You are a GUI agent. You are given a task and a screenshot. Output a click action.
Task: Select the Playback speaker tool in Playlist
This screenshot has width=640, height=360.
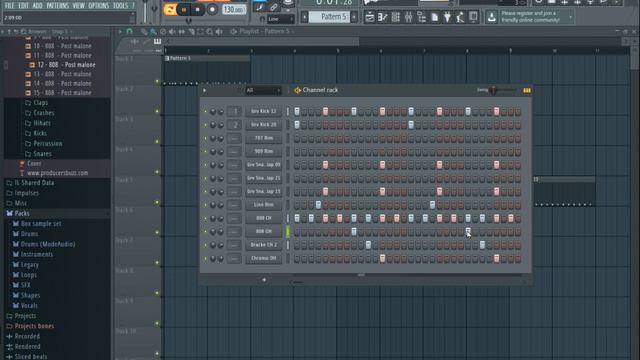pyautogui.click(x=219, y=31)
